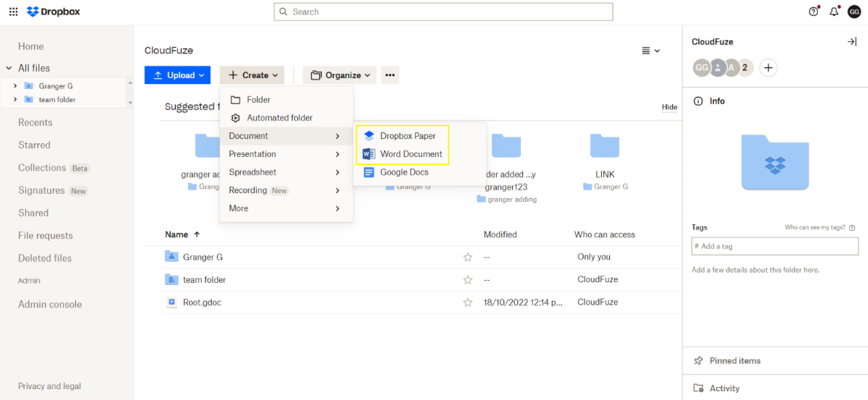Collapse the All files tree
868x400 pixels.
(9, 68)
